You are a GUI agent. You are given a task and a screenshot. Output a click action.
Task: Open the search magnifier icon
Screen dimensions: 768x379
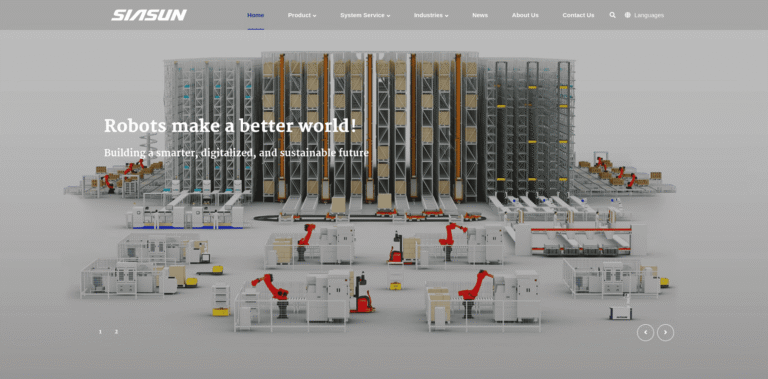612,15
